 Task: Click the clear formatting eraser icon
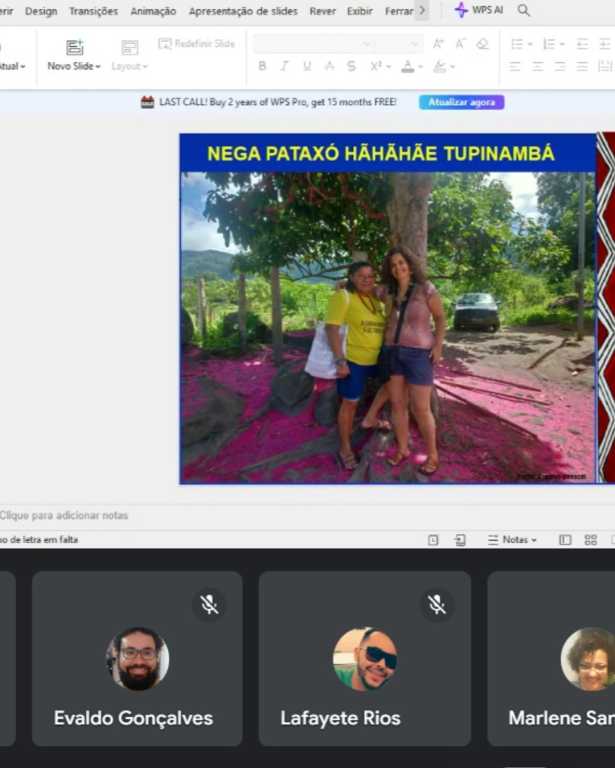point(483,44)
